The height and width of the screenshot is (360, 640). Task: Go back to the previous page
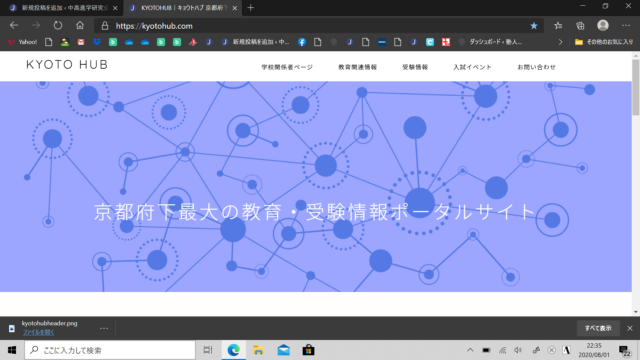[x=14, y=25]
